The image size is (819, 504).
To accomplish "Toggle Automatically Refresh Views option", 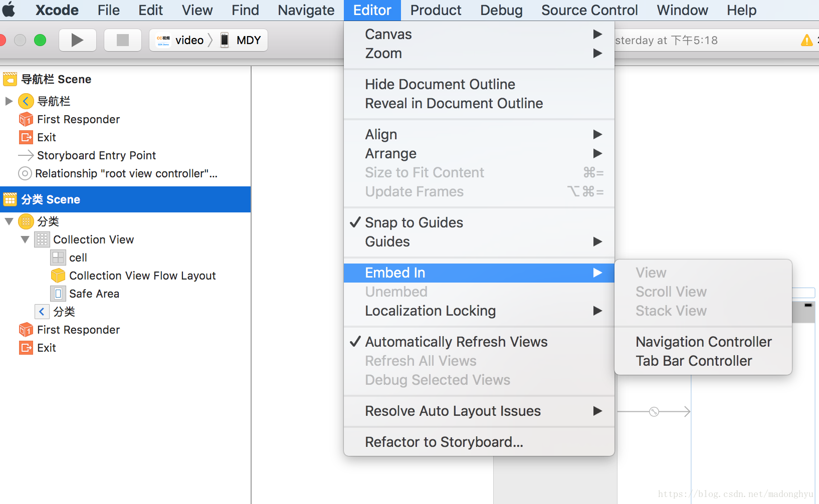I will (x=479, y=342).
